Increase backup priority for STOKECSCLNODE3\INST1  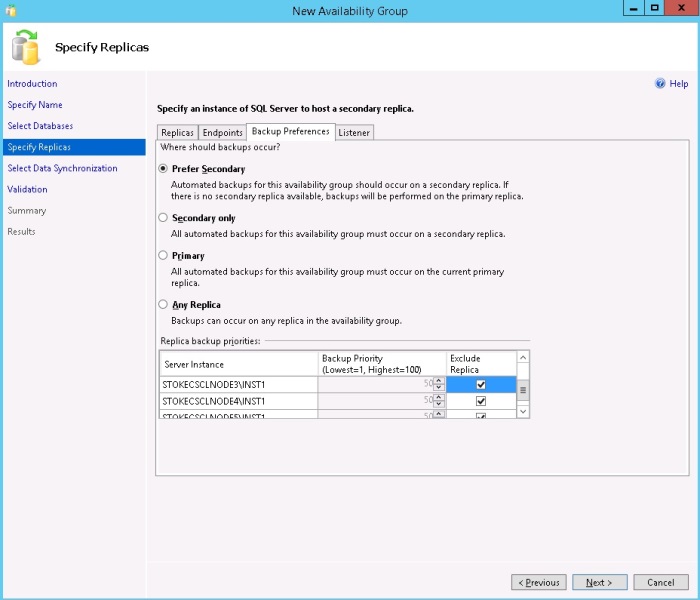[439, 381]
